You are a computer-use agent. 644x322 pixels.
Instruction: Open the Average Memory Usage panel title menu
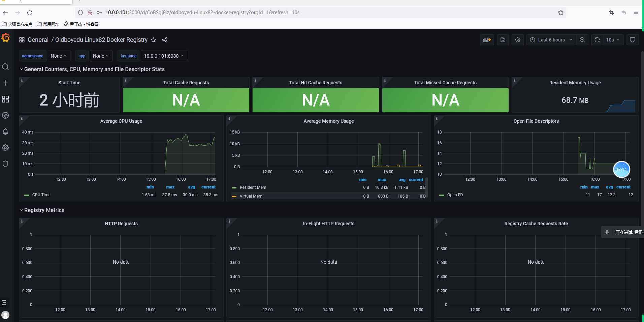pos(329,121)
